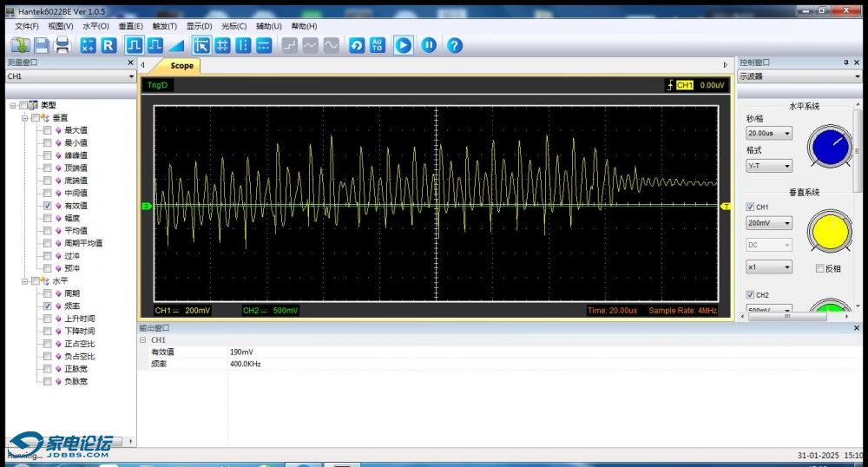Click the blue triangle ramp toolbar icon
Viewport: 868px width, 467px height.
pos(176,45)
